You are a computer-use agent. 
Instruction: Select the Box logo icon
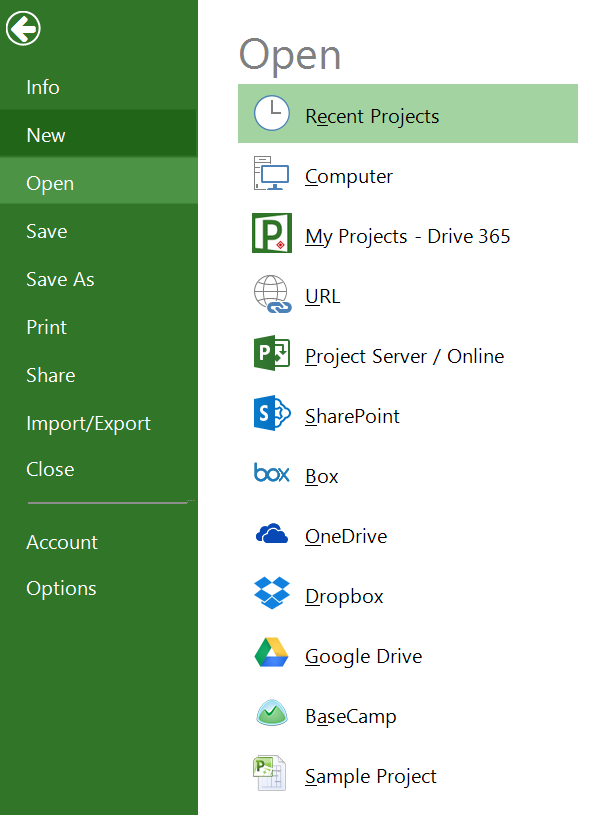[x=271, y=472]
